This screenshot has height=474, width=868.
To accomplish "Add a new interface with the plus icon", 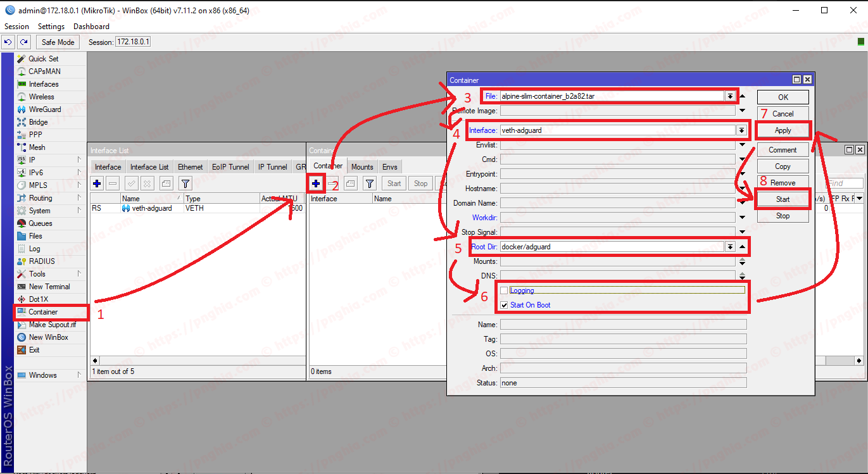I will point(97,184).
